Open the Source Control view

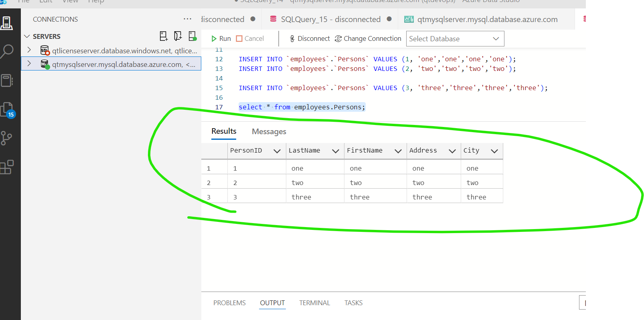point(7,138)
